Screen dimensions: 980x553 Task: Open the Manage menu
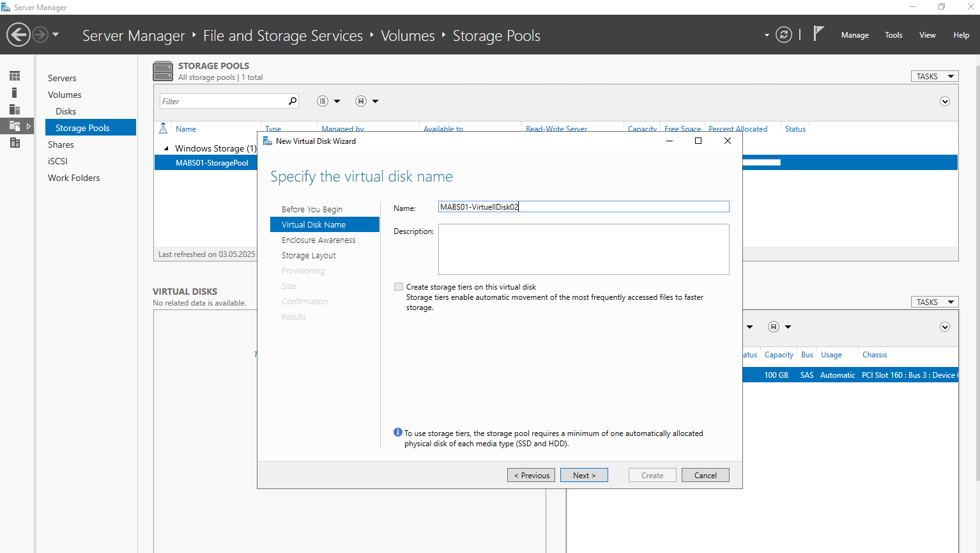tap(855, 35)
